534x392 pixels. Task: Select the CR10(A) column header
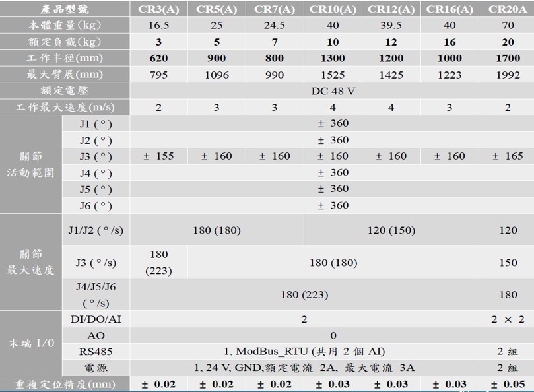[333, 9]
